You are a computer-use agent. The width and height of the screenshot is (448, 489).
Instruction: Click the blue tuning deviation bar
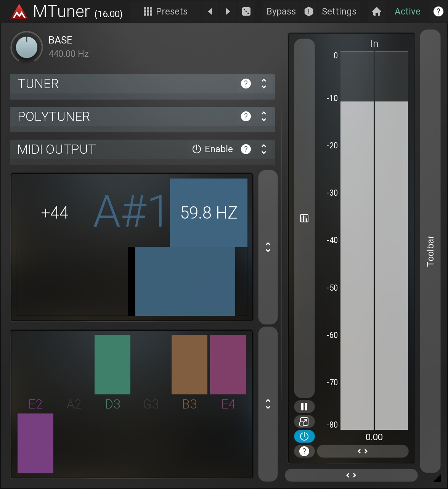(x=185, y=281)
